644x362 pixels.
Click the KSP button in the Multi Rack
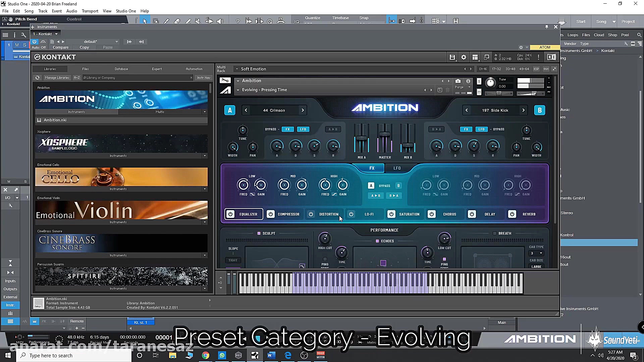pos(536,69)
